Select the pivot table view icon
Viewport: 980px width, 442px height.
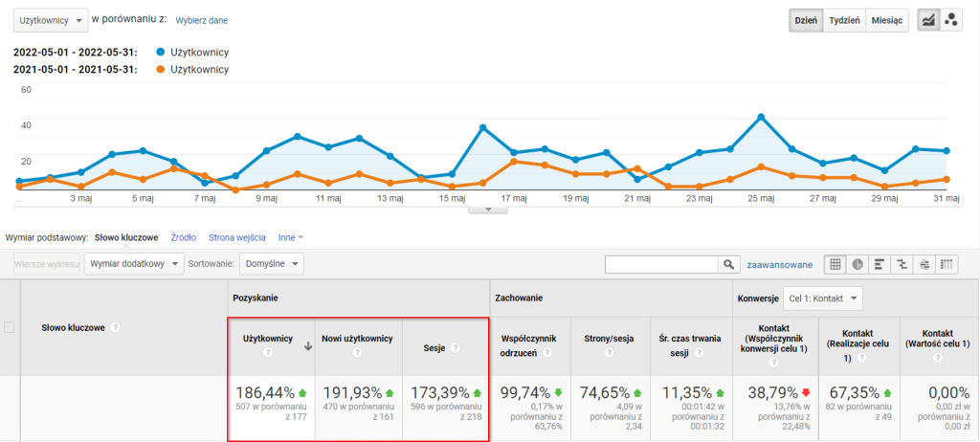tap(947, 264)
